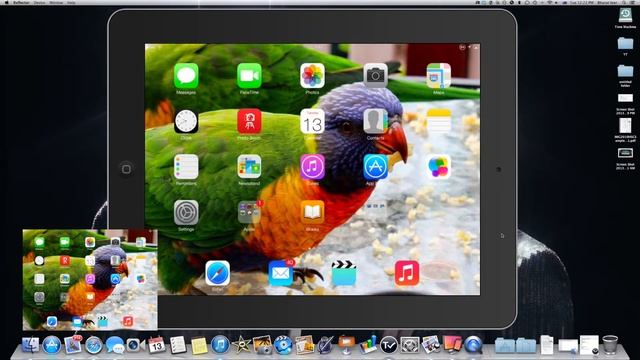640x360 pixels.
Task: Launch FaceTime on the iPad home screen
Action: (249, 76)
